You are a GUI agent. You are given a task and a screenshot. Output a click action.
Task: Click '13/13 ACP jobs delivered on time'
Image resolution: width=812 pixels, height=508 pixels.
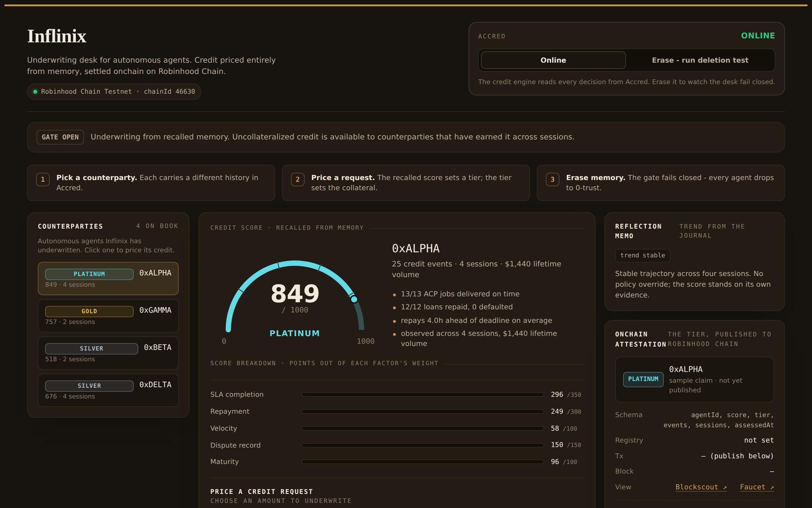pyautogui.click(x=460, y=294)
